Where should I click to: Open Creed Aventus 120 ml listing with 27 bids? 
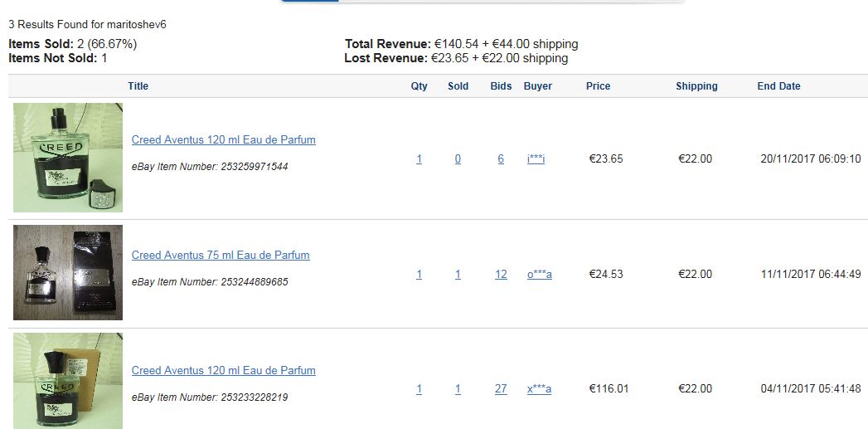coord(224,370)
